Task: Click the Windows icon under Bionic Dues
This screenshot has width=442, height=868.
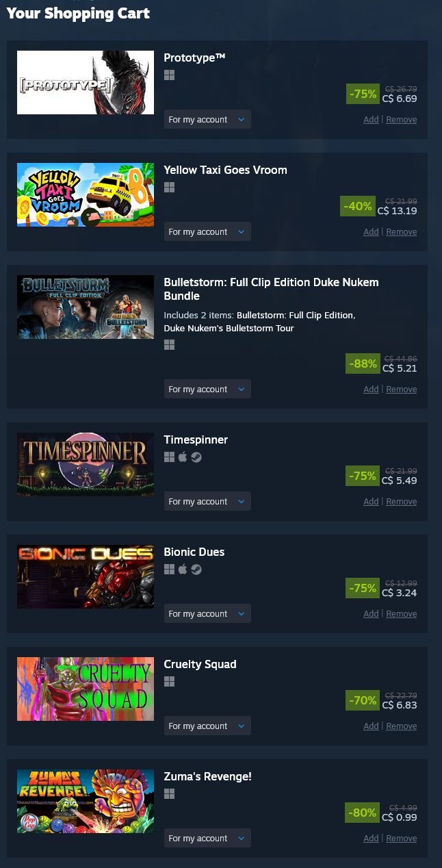Action: pyautogui.click(x=169, y=570)
